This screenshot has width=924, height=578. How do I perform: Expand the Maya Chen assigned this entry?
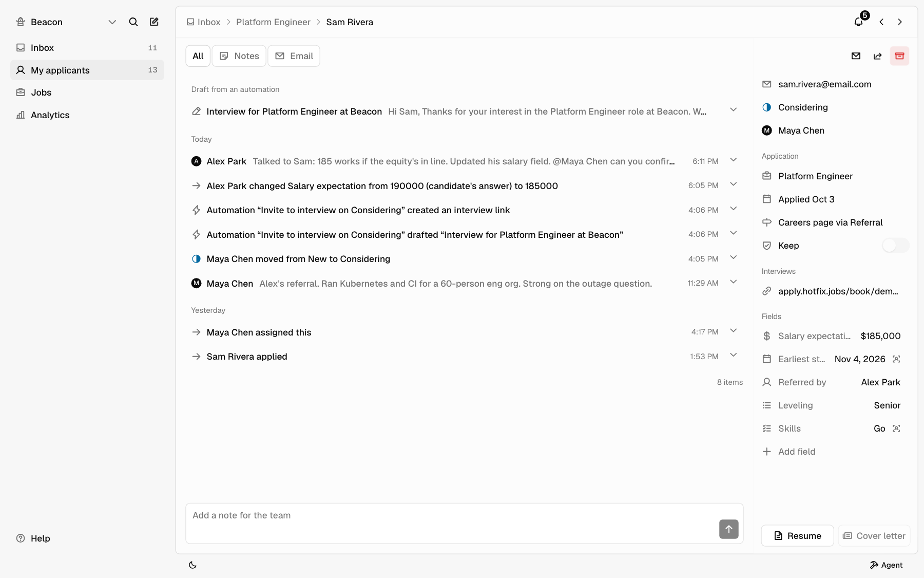click(x=734, y=330)
